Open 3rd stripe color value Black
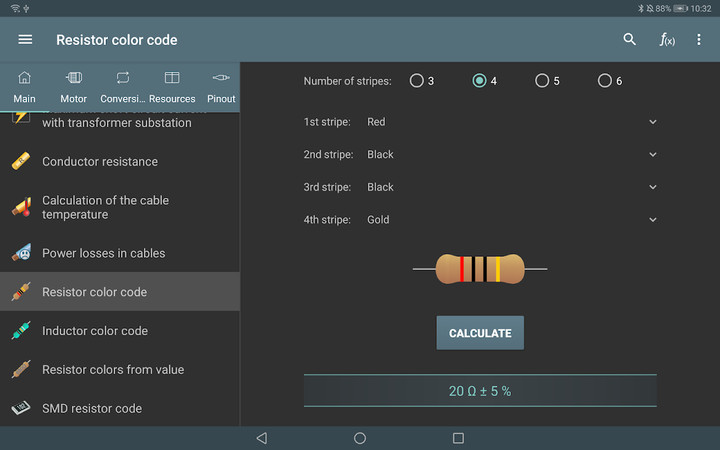720x450 pixels. [380, 187]
